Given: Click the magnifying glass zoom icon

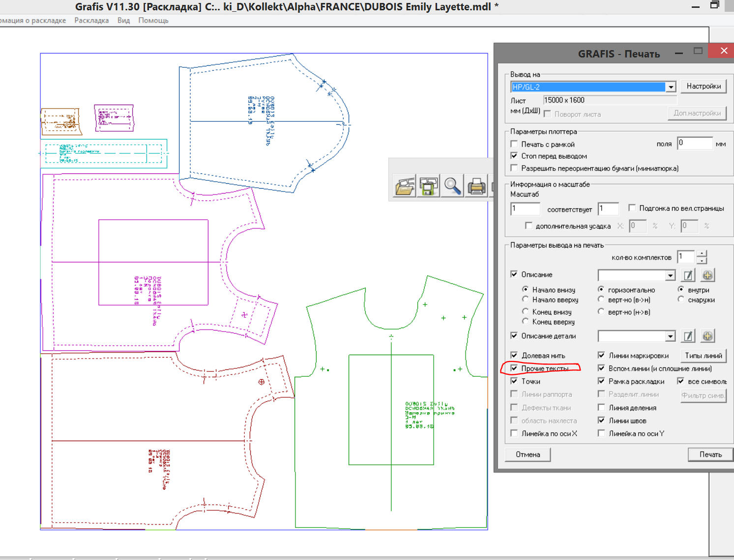Looking at the screenshot, I should (x=452, y=187).
